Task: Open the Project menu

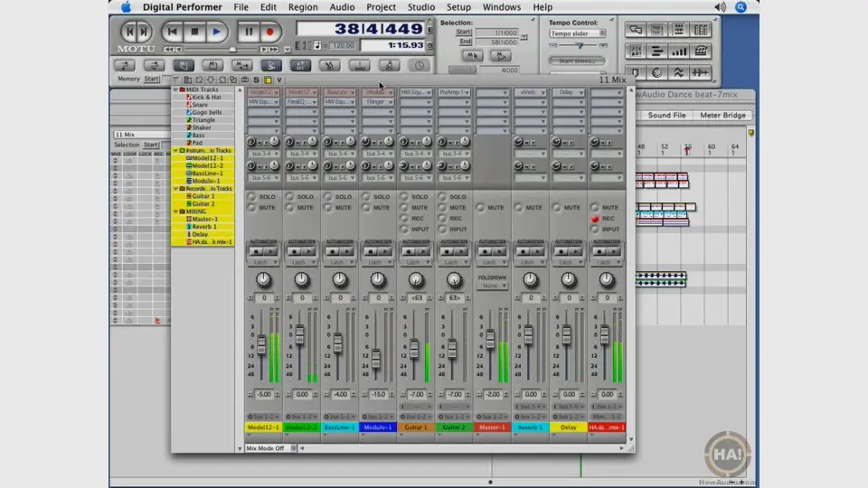Action: pos(381,7)
